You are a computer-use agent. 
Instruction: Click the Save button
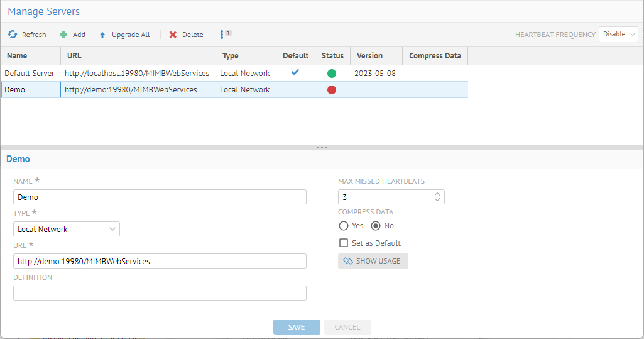[297, 327]
